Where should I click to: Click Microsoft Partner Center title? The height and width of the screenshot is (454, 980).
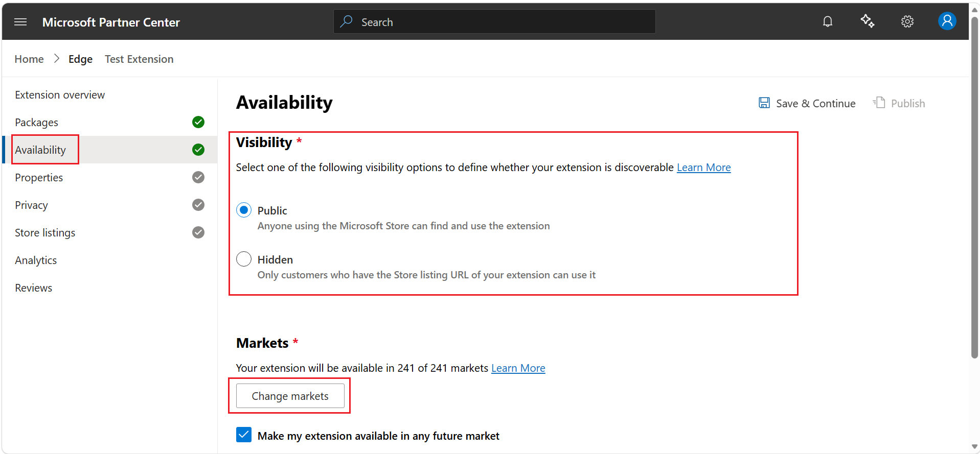(111, 22)
